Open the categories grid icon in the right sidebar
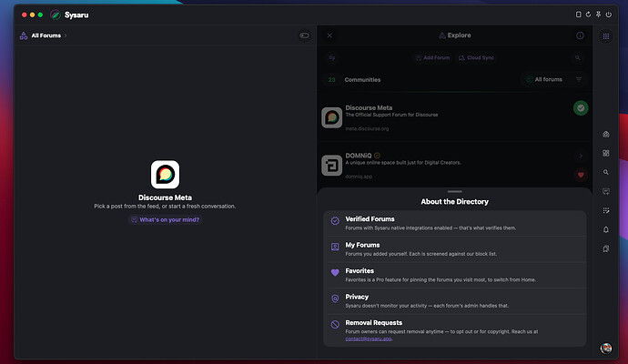628x364 pixels. tap(606, 153)
